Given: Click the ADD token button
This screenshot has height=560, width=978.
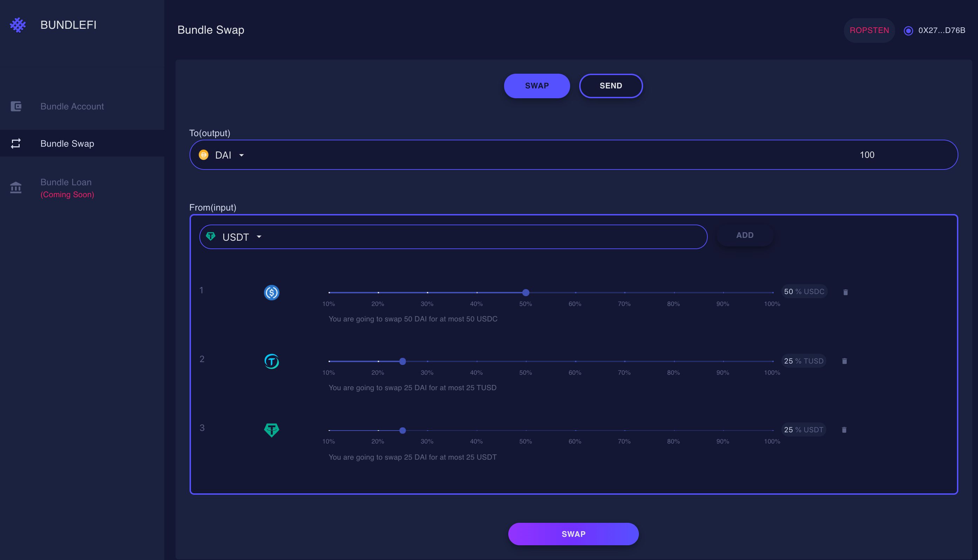Looking at the screenshot, I should tap(745, 235).
